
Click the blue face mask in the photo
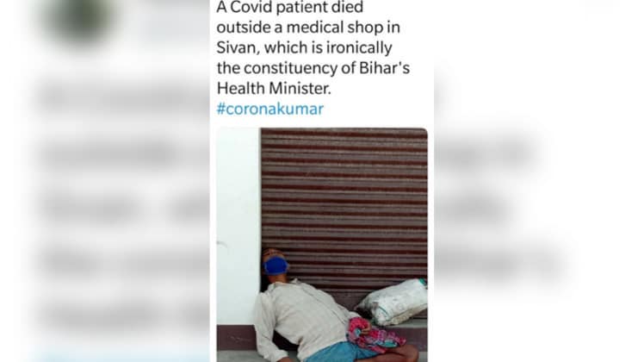coord(276,265)
